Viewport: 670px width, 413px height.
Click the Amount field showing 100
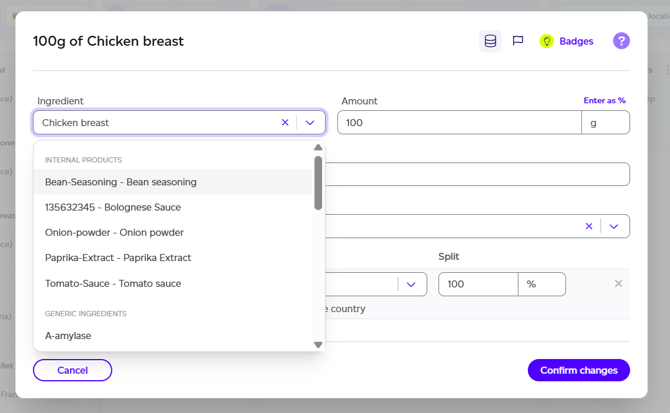pyautogui.click(x=459, y=123)
